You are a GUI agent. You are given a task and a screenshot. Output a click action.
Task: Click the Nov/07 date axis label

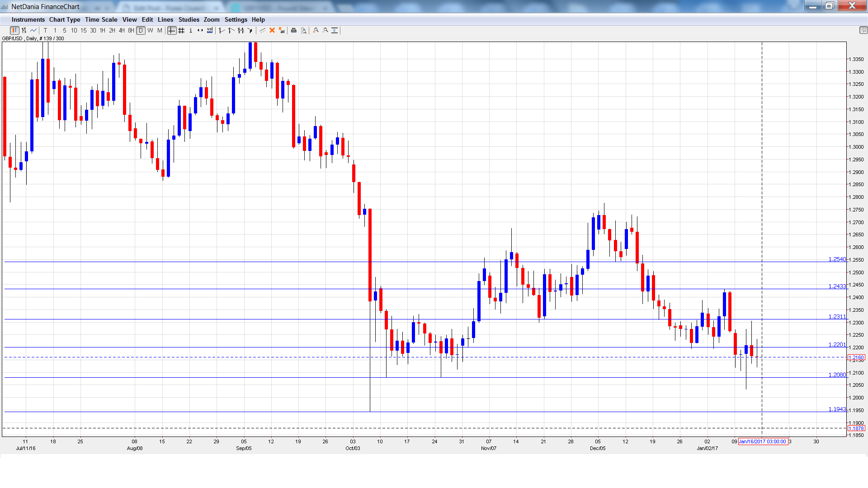coord(489,449)
